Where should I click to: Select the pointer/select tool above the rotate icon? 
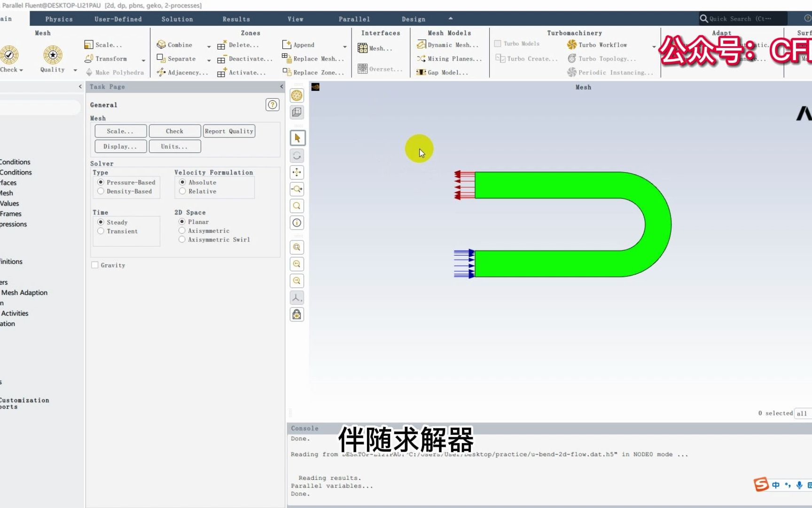pyautogui.click(x=297, y=138)
